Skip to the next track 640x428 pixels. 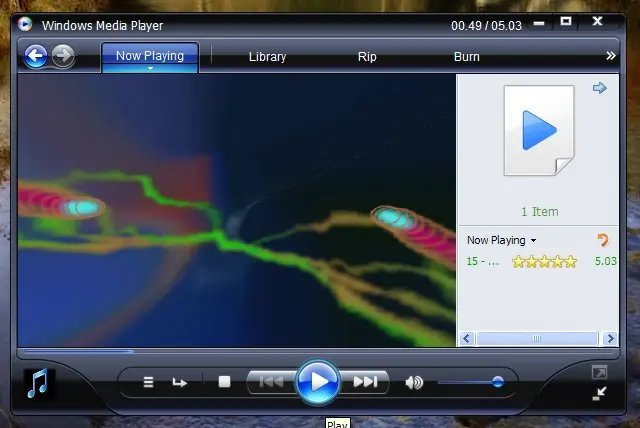[364, 382]
